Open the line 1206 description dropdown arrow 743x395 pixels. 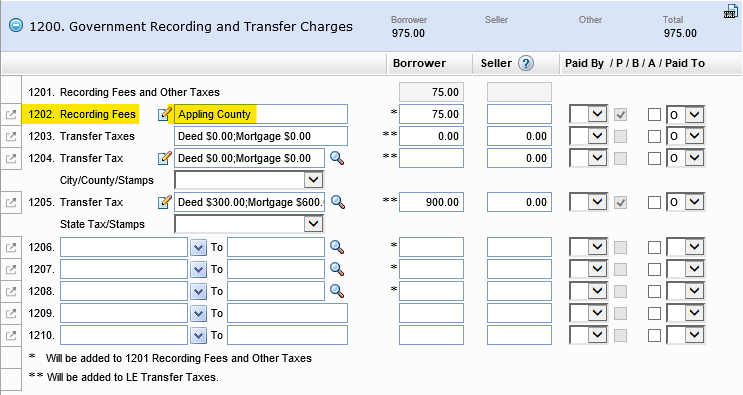tap(199, 247)
